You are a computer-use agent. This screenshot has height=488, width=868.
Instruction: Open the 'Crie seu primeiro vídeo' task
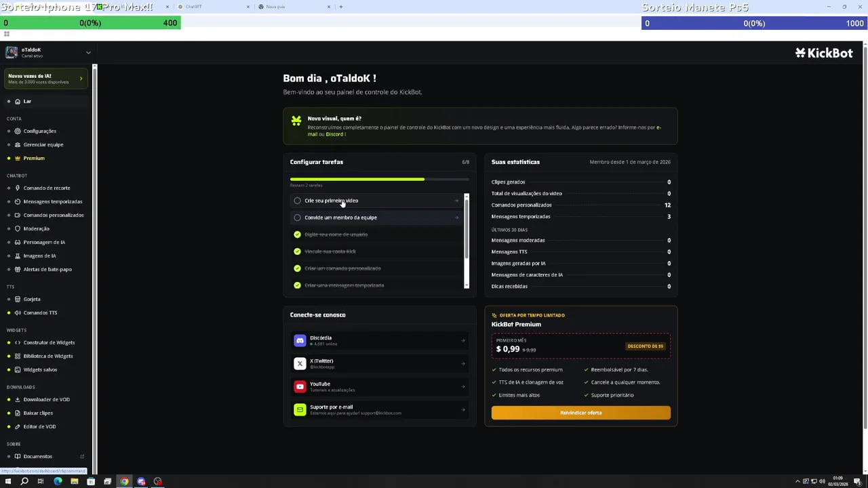tap(376, 201)
